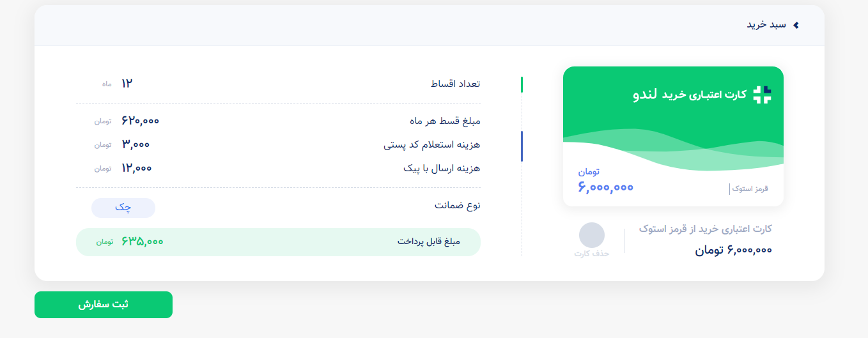The width and height of the screenshot is (868, 338).
Task: Click the تعداد اقساط row label
Action: [x=455, y=84]
